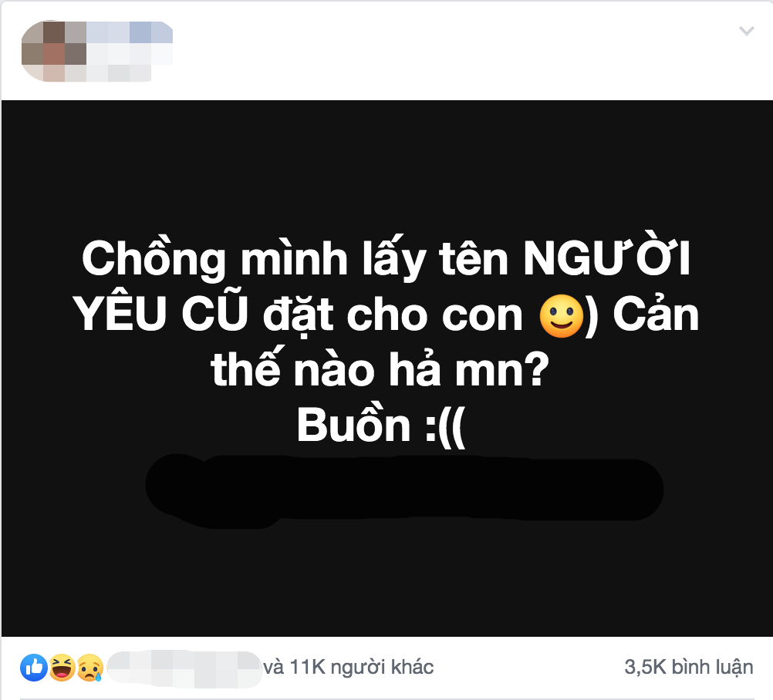This screenshot has height=700, width=773.
Task: Open the "và 11K người khác" reactions list
Action: coord(348,667)
